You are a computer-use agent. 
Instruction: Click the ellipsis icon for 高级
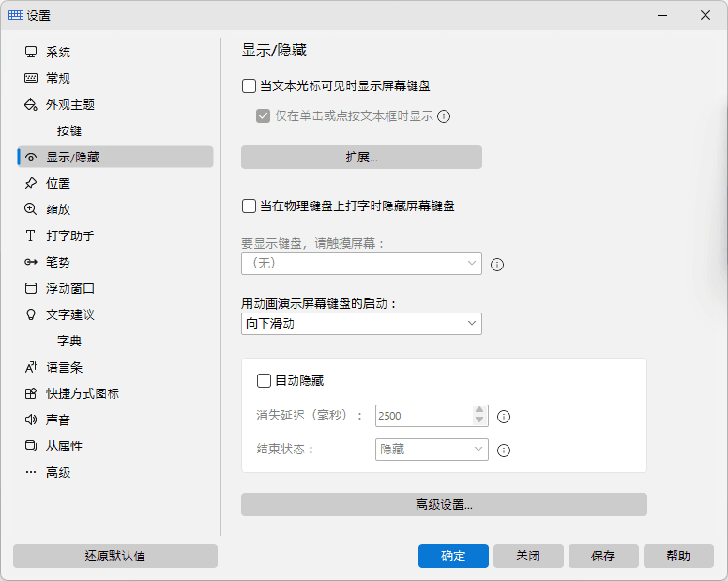pos(31,472)
